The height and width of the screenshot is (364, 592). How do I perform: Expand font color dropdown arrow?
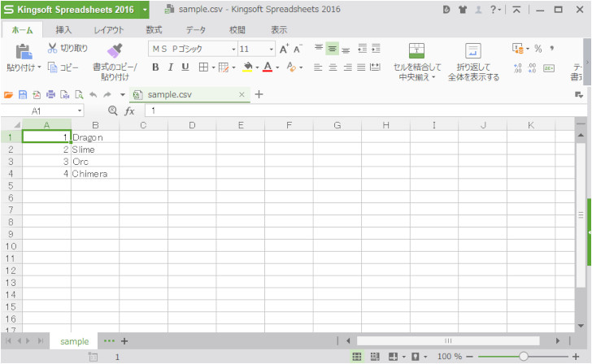coord(277,67)
